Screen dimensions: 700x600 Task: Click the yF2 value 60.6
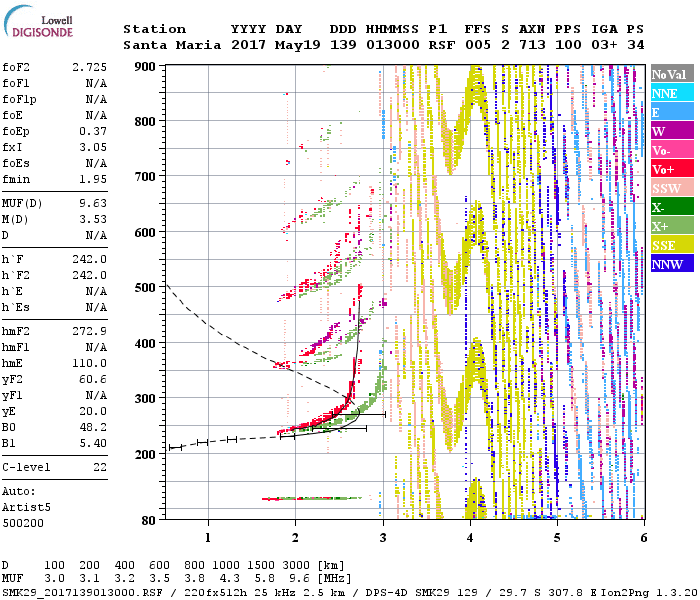coord(93,380)
